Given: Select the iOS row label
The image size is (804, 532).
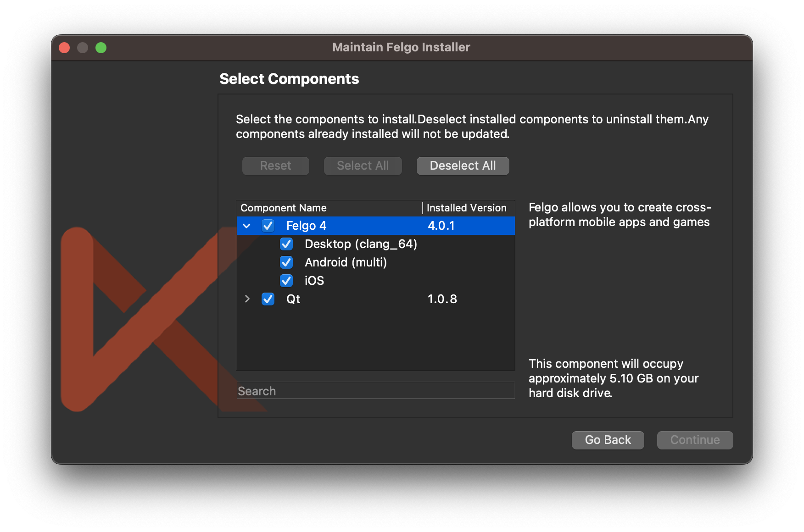Looking at the screenshot, I should click(x=314, y=281).
